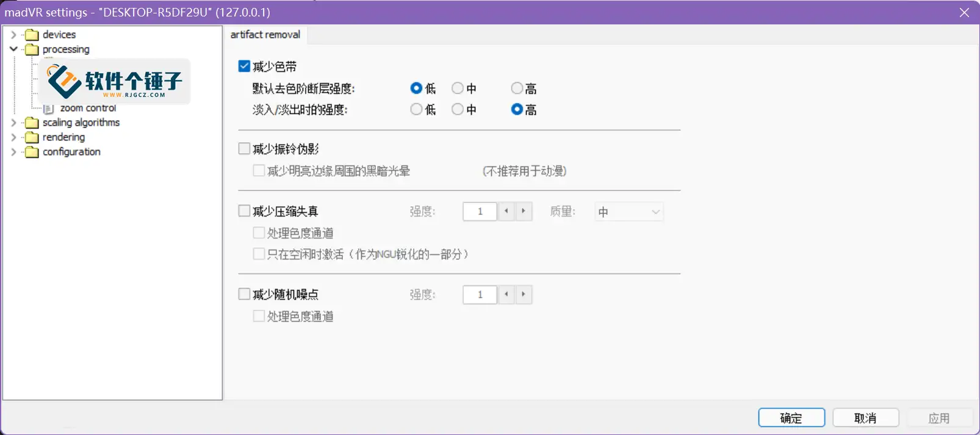Decrease 减少随机噪点 强度 with left arrow
The image size is (980, 435).
[506, 295]
